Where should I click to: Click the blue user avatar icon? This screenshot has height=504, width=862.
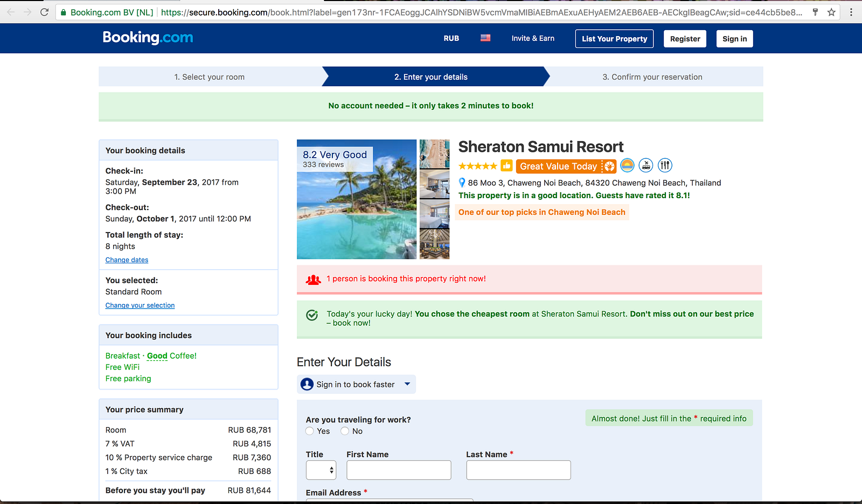coord(307,384)
